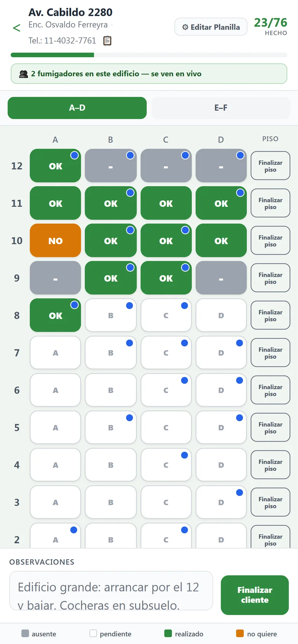Select the A–D columns tab
This screenshot has width=298, height=644.
pos(77,108)
